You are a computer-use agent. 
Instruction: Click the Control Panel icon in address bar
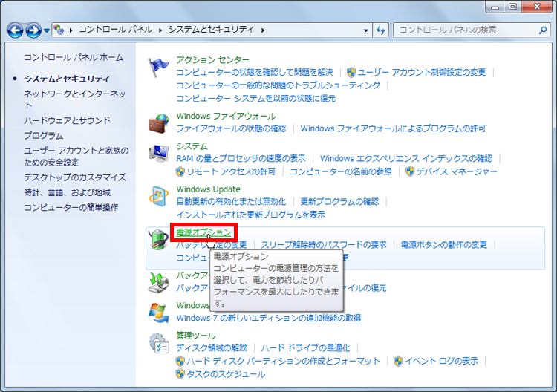(59, 30)
